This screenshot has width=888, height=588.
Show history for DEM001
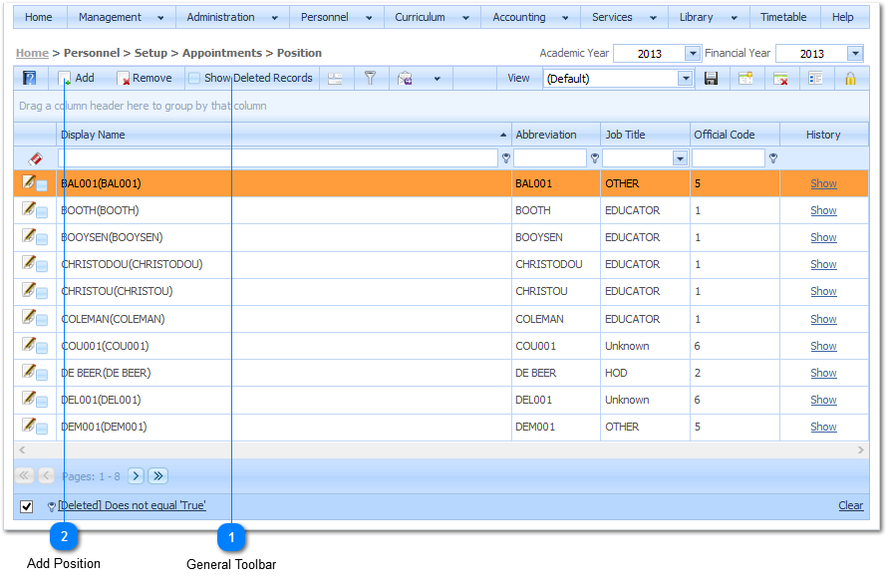(x=823, y=427)
